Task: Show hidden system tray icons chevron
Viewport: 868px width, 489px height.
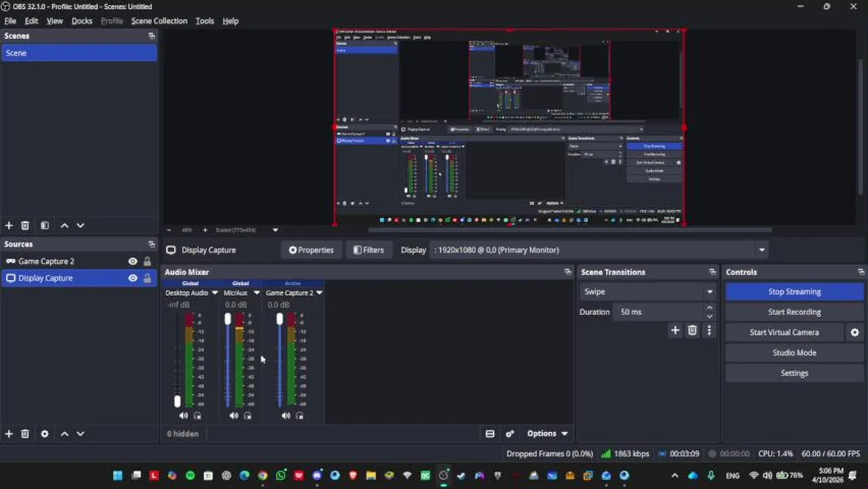Action: [x=674, y=475]
